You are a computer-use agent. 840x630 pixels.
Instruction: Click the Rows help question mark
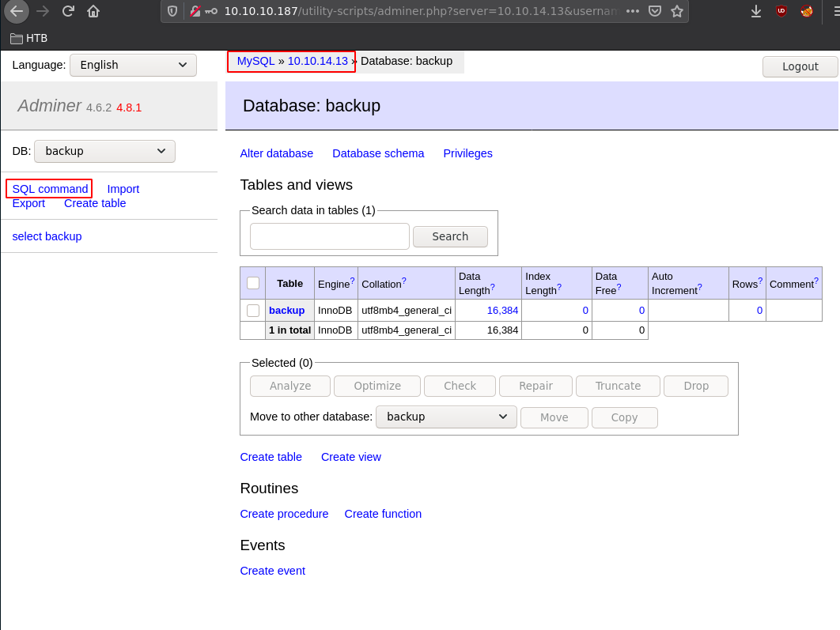[760, 281]
